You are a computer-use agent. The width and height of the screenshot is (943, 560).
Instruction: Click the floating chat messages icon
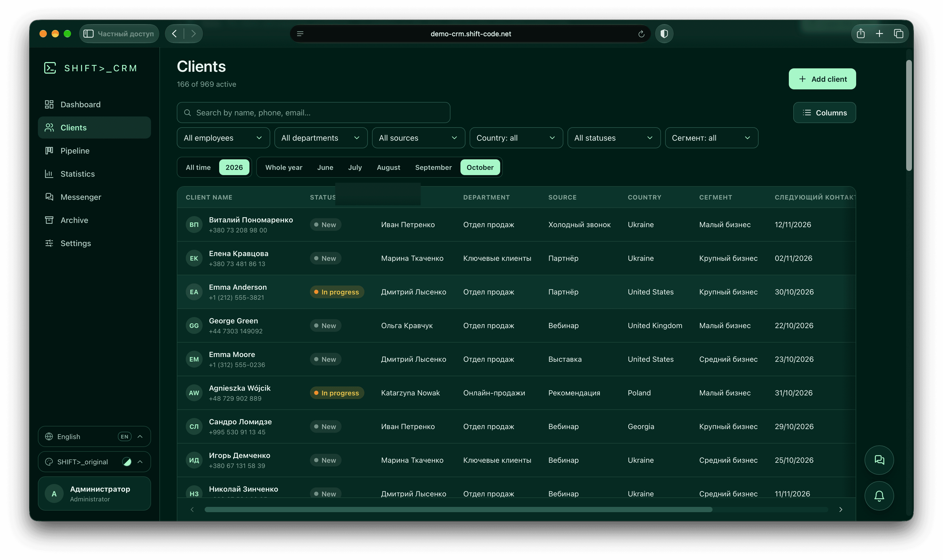879,460
